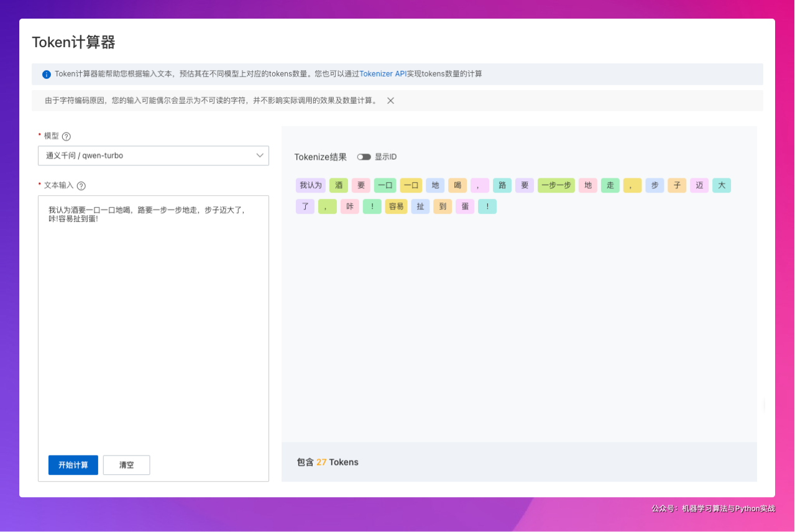
Task: Select the 扯 token chip
Action: pyautogui.click(x=420, y=206)
